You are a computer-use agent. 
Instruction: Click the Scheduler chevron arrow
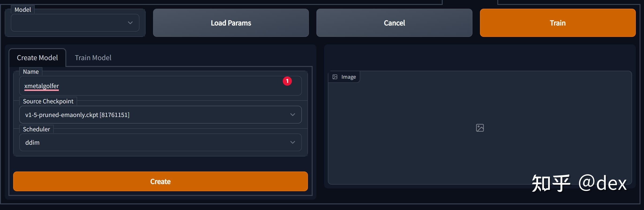click(x=292, y=142)
